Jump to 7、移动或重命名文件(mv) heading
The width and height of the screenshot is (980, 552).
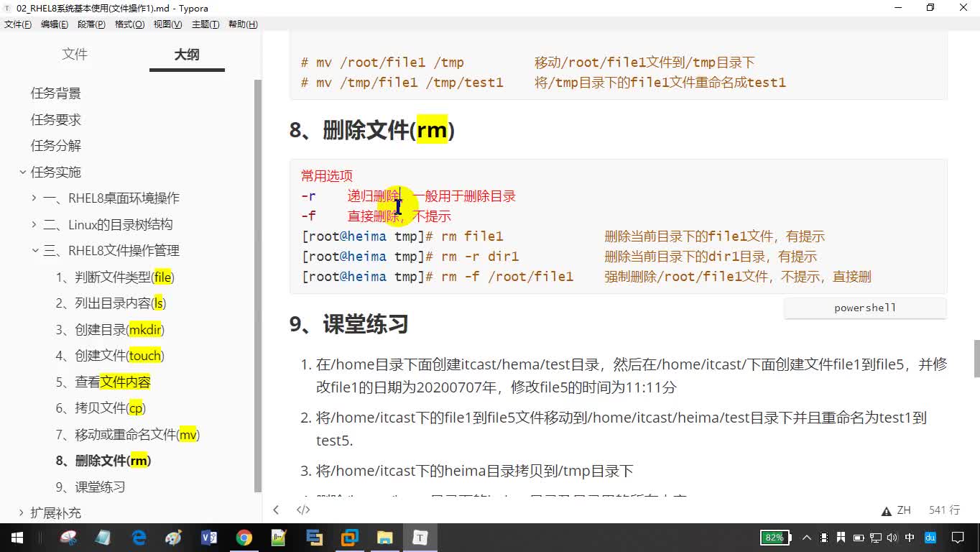(x=127, y=435)
